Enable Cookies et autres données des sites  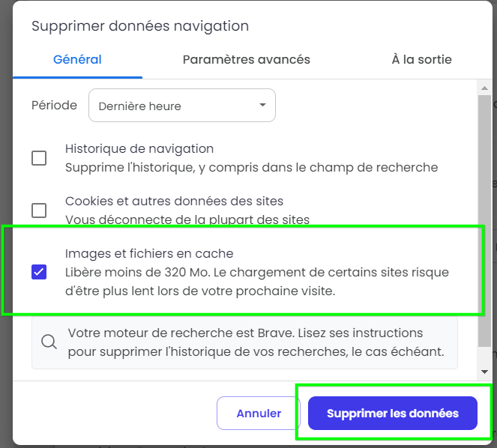[x=39, y=211]
